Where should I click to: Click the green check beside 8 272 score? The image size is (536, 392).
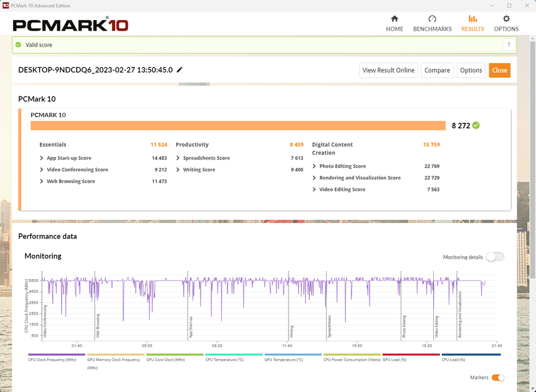[476, 125]
